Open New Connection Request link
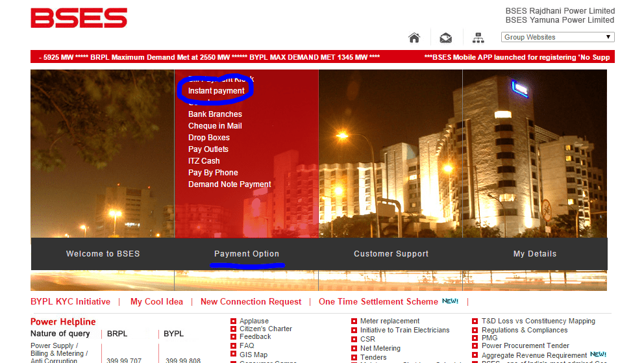 click(x=251, y=302)
